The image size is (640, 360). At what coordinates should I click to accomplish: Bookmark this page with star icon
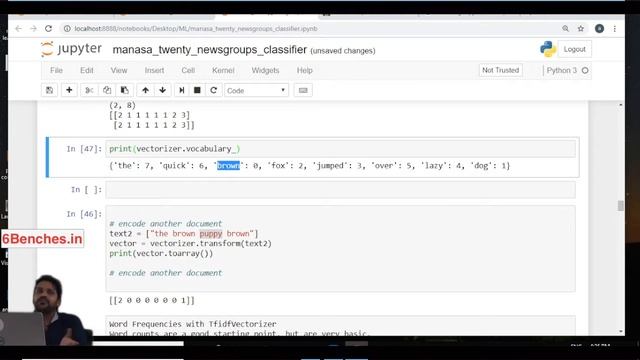580,29
